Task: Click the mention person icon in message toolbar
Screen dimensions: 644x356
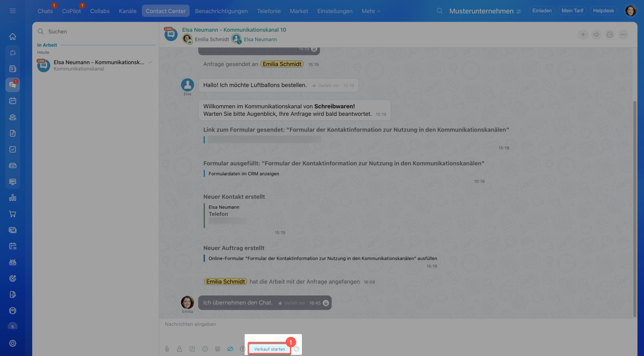Action: tap(180, 349)
